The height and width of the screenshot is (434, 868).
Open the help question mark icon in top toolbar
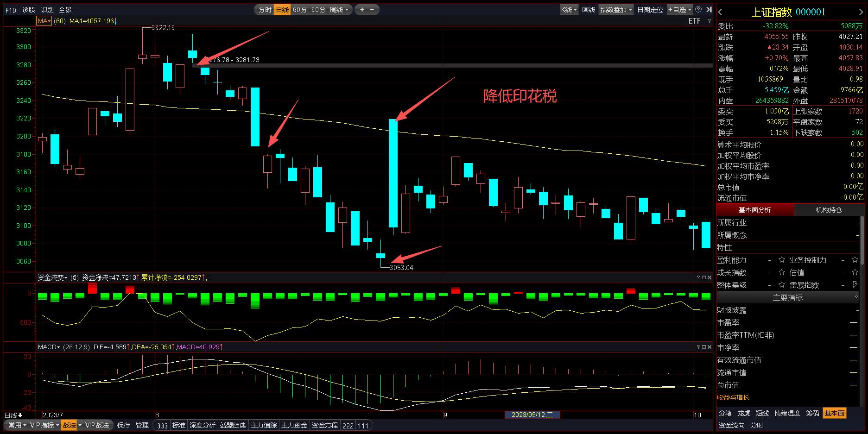tap(698, 9)
